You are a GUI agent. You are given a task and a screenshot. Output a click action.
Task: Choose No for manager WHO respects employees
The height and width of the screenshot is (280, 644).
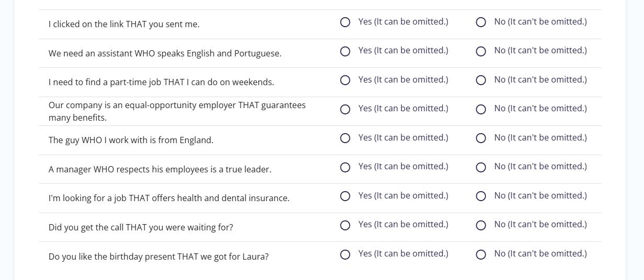coord(481,168)
